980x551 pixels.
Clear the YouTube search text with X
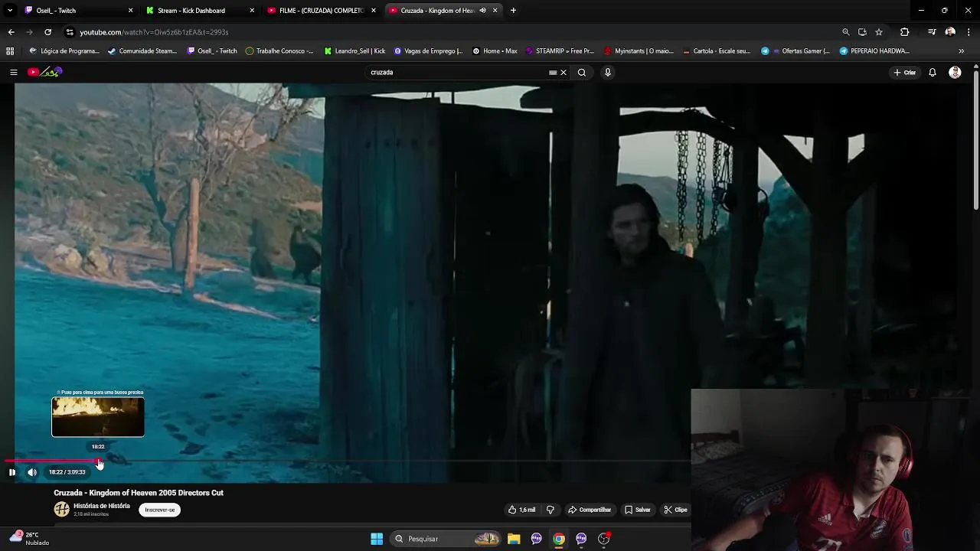pos(563,72)
